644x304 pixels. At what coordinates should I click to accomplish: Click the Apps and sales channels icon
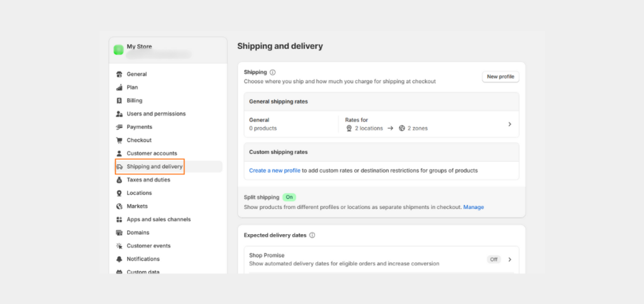pos(119,220)
